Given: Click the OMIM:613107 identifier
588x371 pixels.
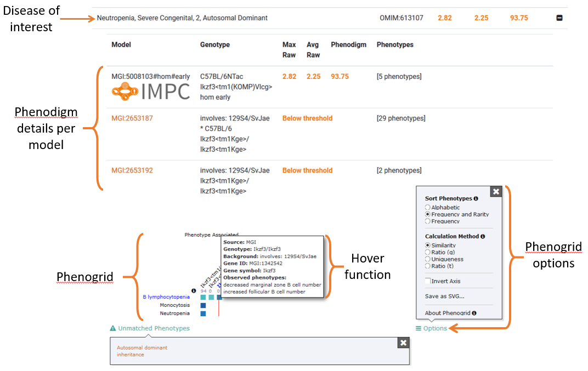Looking at the screenshot, I should [x=402, y=18].
